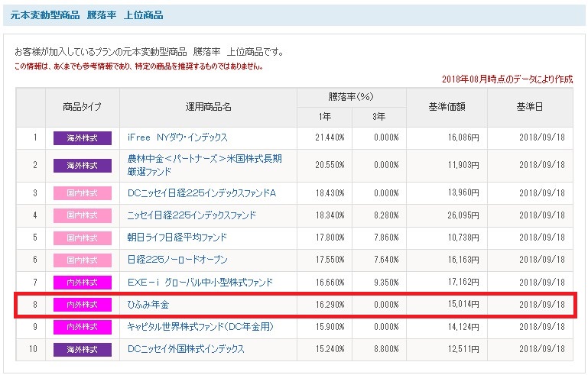Click the 商品タイプ column header
The height and width of the screenshot is (375, 588).
point(83,107)
